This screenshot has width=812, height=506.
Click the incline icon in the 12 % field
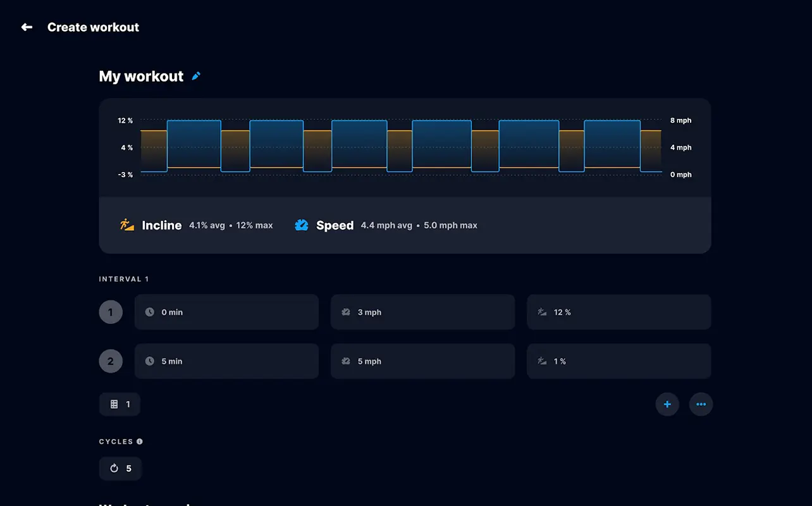coord(542,312)
